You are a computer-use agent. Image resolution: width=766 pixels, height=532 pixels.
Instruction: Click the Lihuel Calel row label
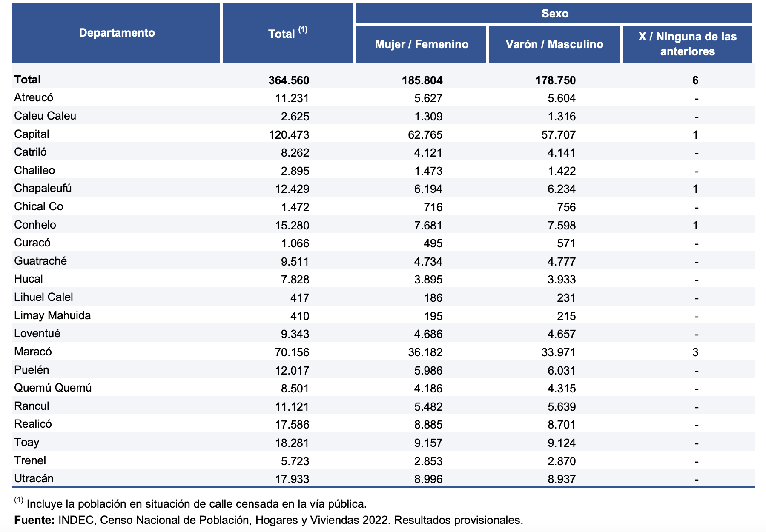coord(43,297)
